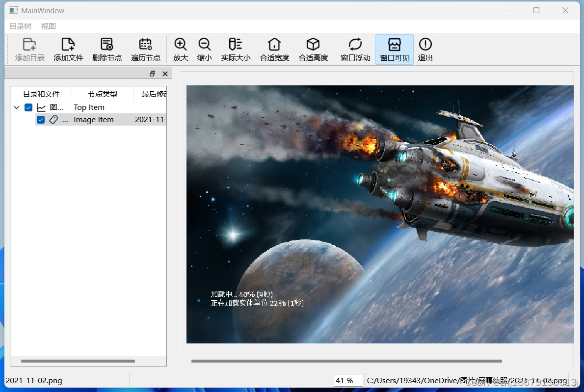584x392 pixels.
Task: Click the 2021-11-02.png status bar label
Action: [34, 380]
